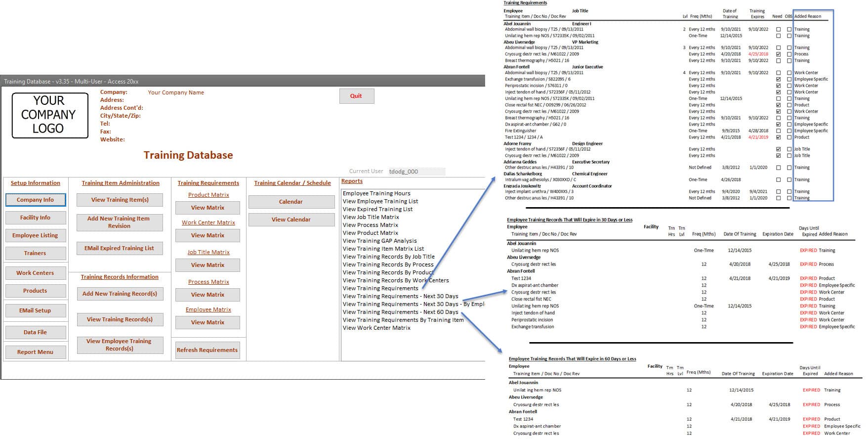
Task: Select View Training Records By Process
Action: [x=388, y=264]
